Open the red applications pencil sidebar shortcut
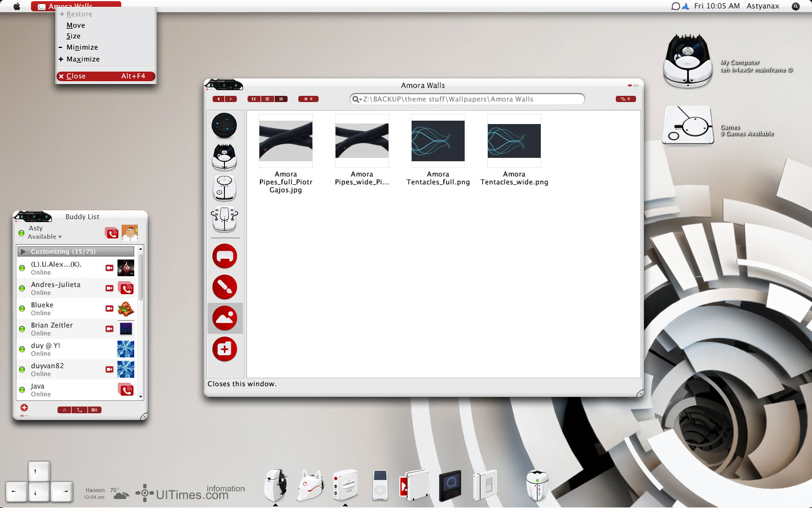812x508 pixels. (224, 287)
